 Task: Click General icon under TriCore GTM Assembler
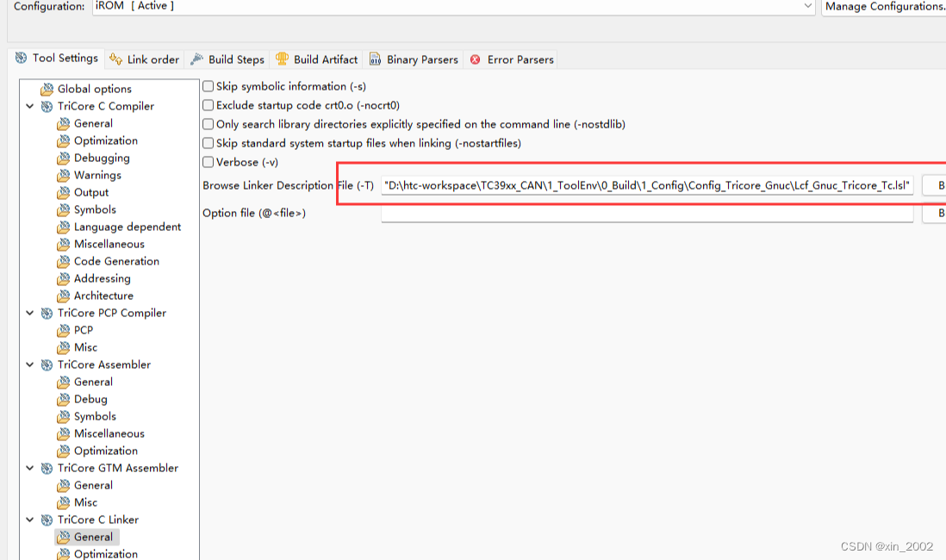click(64, 485)
